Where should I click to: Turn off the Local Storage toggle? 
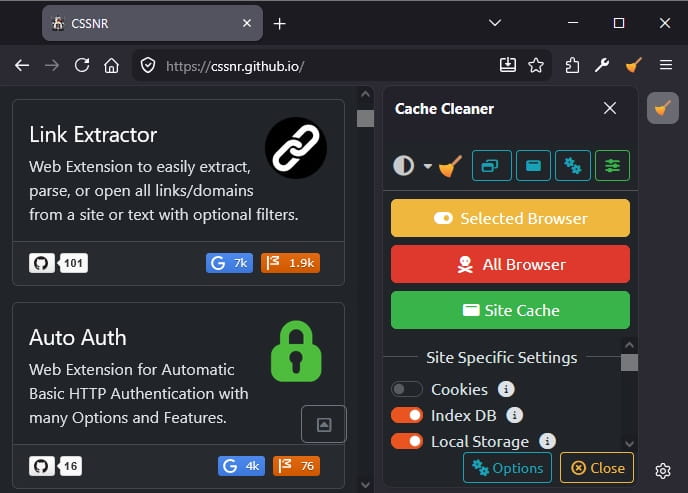tap(407, 441)
